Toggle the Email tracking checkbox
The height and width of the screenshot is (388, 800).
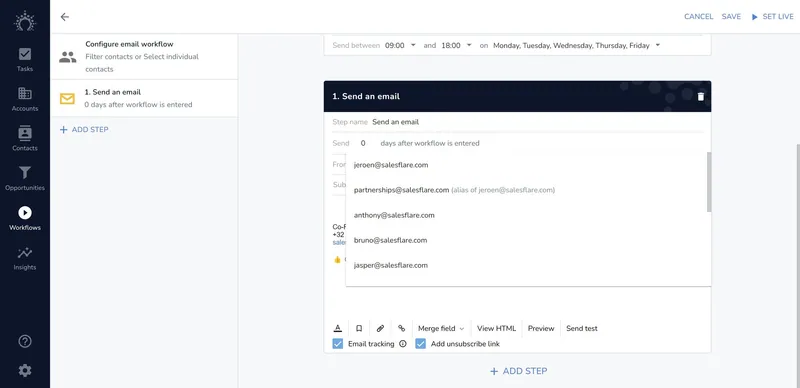[x=337, y=344]
